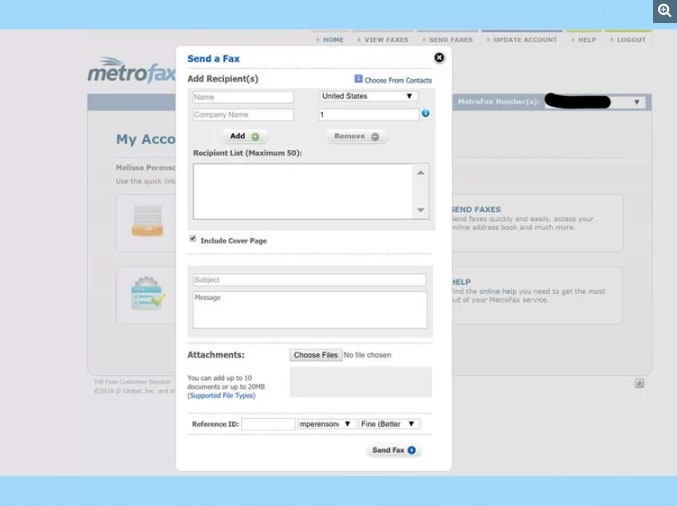Click the calendar checkmark icon in My Account

[x=148, y=293]
